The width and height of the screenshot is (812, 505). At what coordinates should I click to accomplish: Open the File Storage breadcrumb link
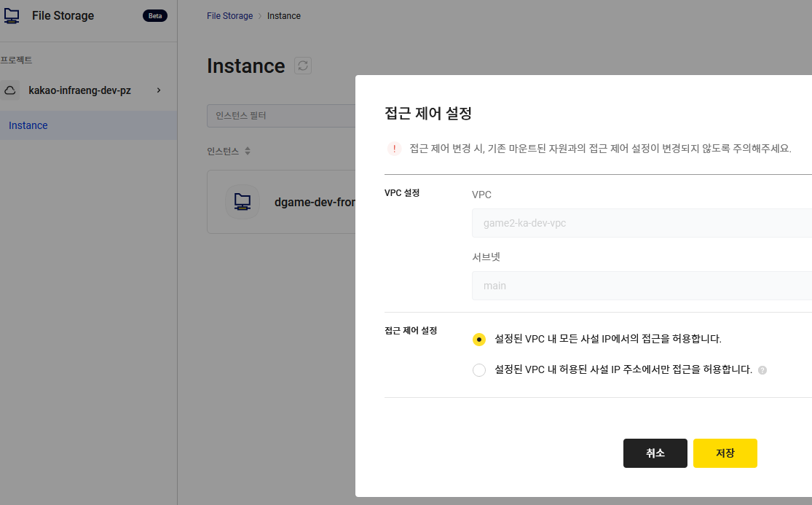tap(229, 15)
